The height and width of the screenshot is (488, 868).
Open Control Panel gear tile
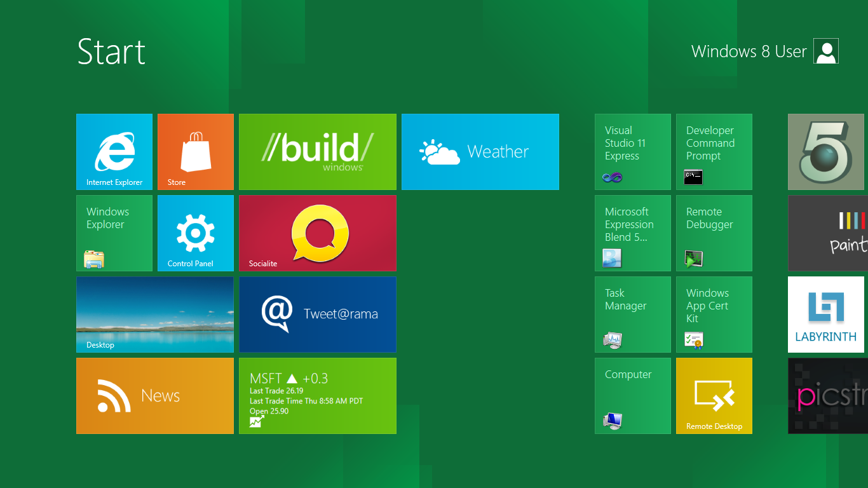pos(196,233)
